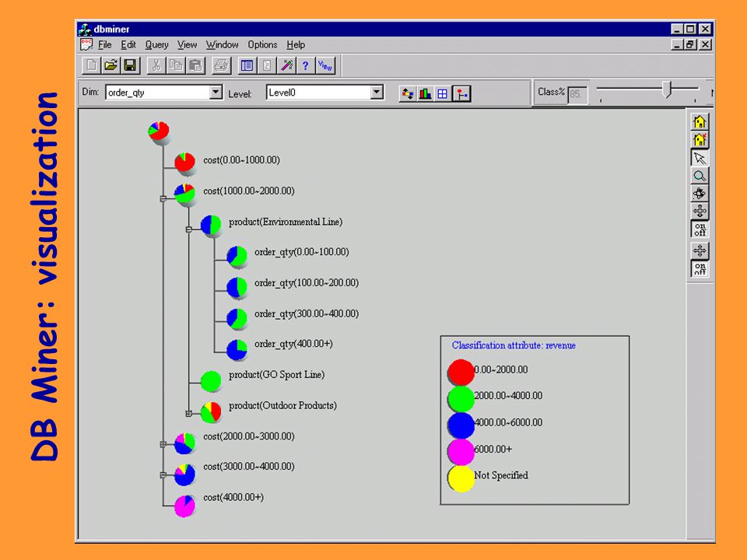Click the document icon left of File menu
This screenshot has height=560, width=747.
86,45
